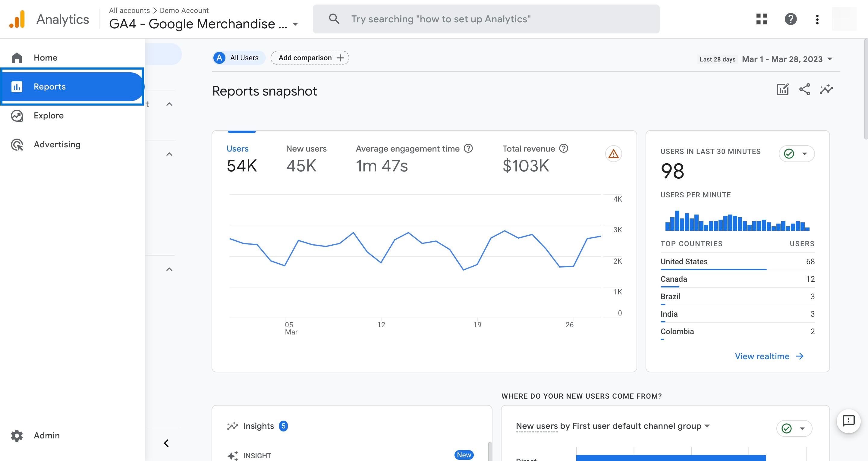This screenshot has width=868, height=461.
Task: Open the property selector dropdown
Action: click(204, 24)
